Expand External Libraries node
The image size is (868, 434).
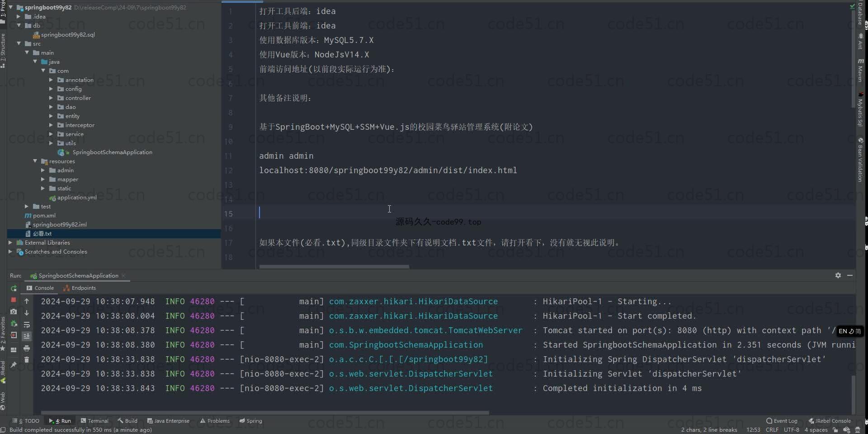(x=10, y=242)
